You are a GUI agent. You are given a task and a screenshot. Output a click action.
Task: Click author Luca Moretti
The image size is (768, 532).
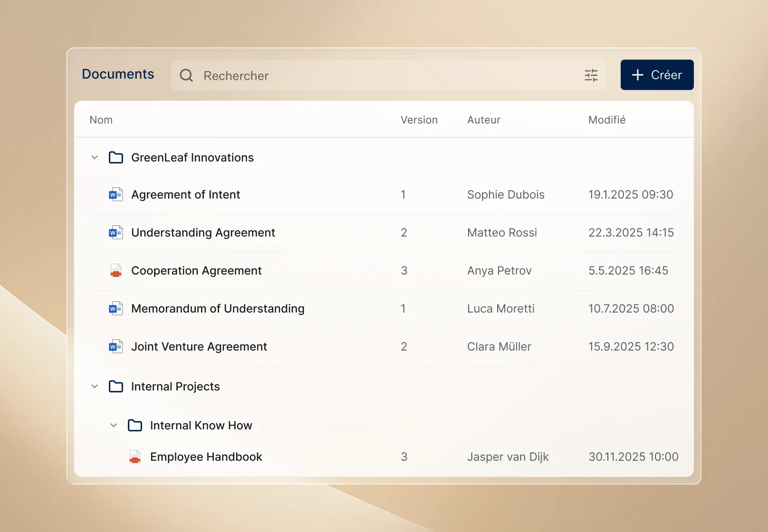click(501, 309)
